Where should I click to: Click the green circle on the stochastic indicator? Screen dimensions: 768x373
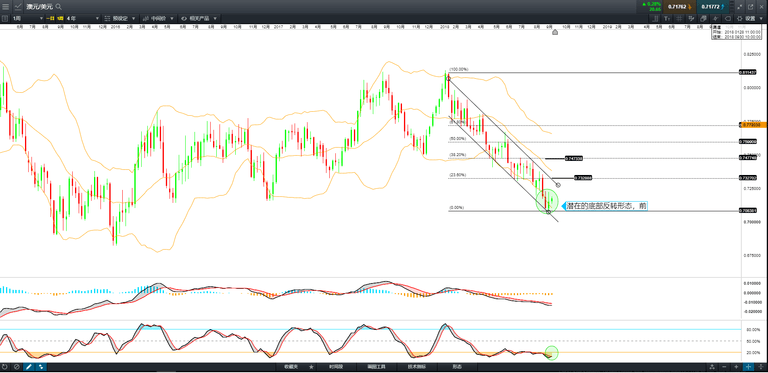point(551,352)
